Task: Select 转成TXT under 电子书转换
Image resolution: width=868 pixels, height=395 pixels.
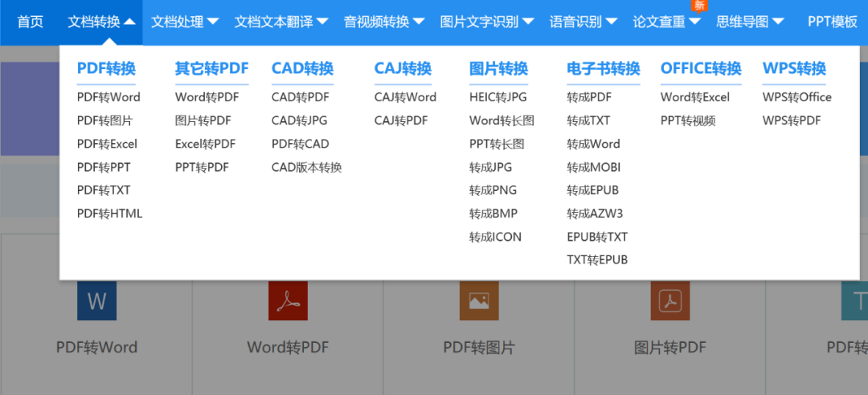Action: click(x=588, y=120)
